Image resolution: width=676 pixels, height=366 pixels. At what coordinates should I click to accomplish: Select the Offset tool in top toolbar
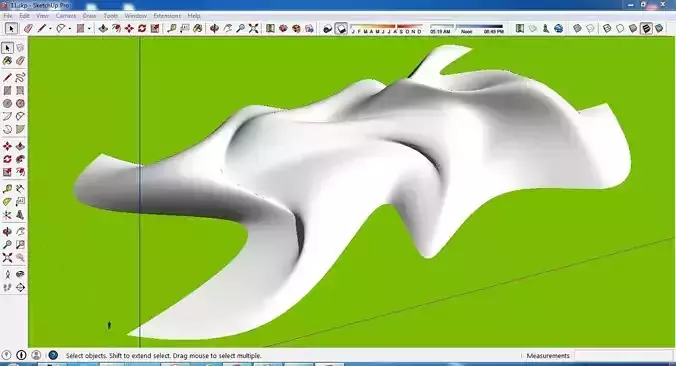click(116, 28)
